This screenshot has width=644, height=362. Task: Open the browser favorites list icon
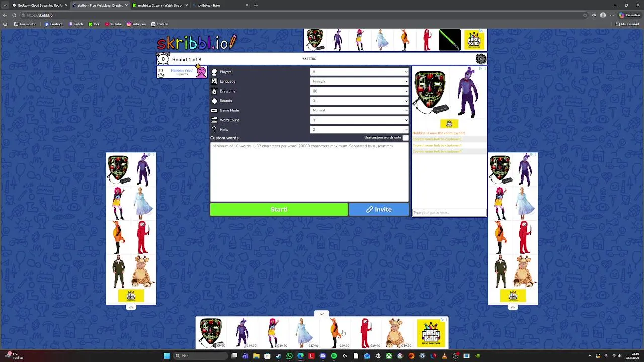pos(594,15)
